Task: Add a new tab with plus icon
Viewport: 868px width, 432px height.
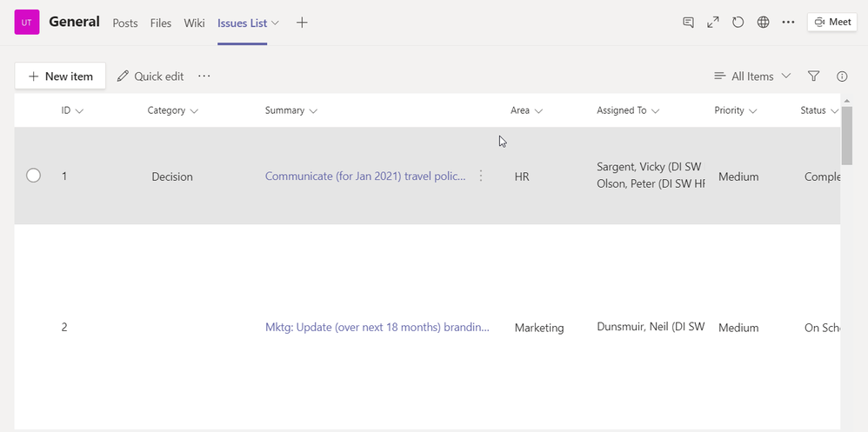Action: coord(302,23)
